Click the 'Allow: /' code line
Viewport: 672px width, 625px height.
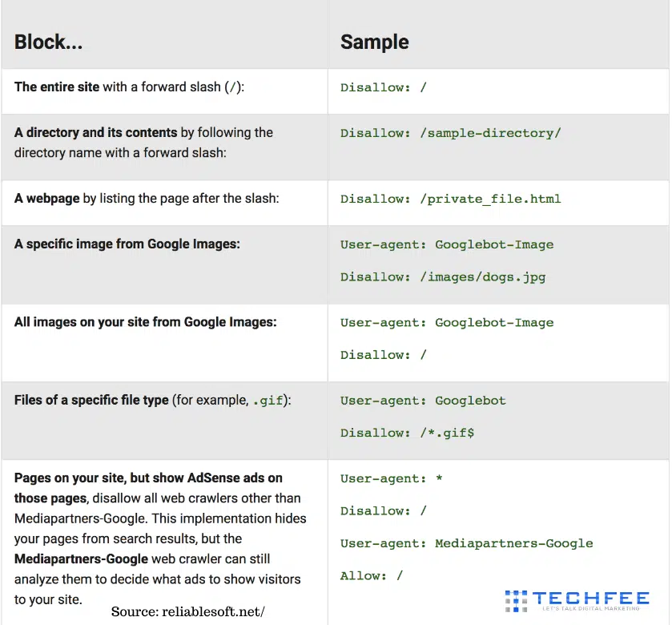(x=372, y=575)
